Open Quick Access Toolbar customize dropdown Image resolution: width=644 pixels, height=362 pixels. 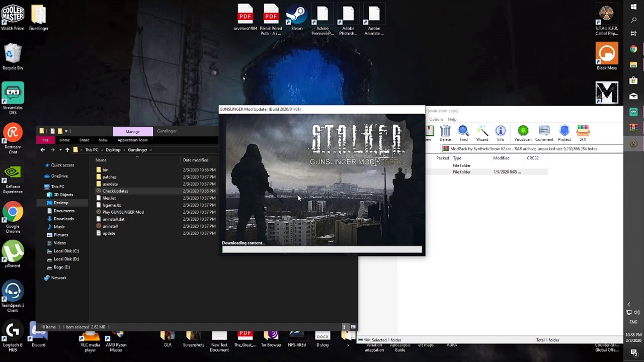pyautogui.click(x=66, y=131)
